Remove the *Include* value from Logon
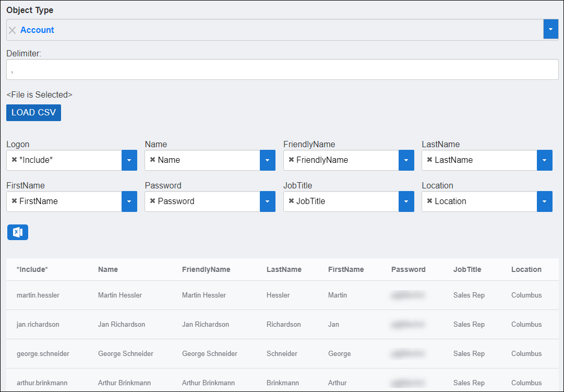This screenshot has width=564, height=392. [14, 160]
